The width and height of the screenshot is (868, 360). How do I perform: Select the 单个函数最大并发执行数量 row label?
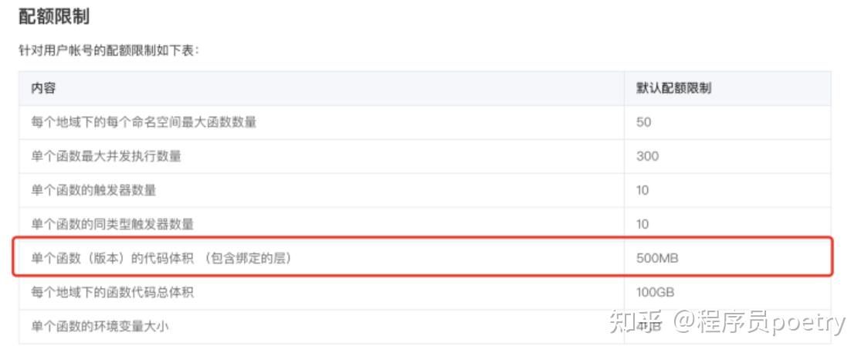106,156
